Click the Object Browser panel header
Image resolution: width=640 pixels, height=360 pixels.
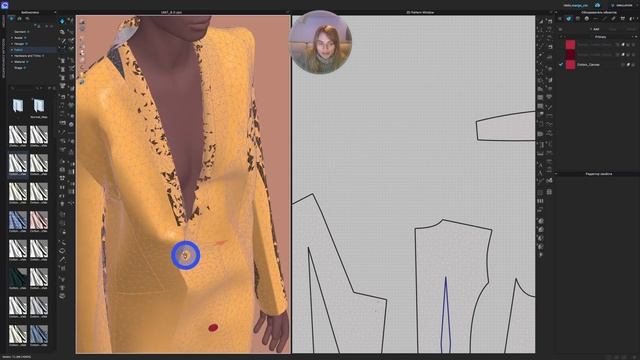click(599, 13)
